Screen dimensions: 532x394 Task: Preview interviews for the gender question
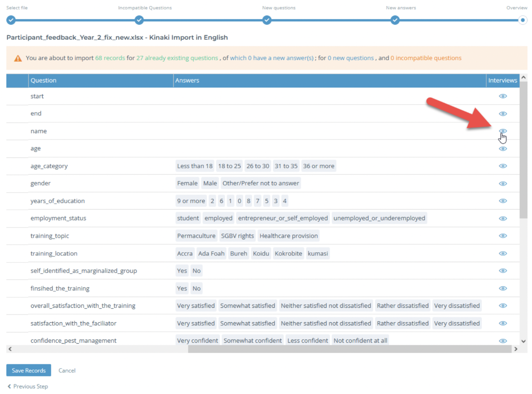point(503,184)
